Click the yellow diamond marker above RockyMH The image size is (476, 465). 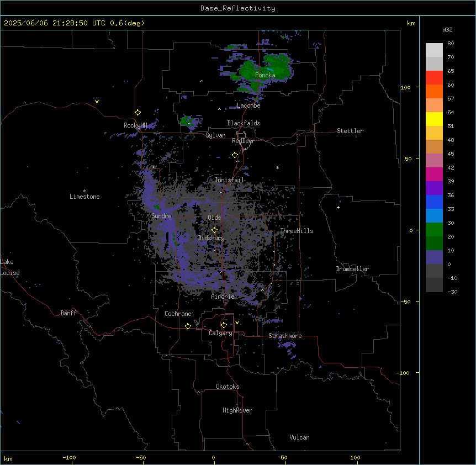coord(137,112)
